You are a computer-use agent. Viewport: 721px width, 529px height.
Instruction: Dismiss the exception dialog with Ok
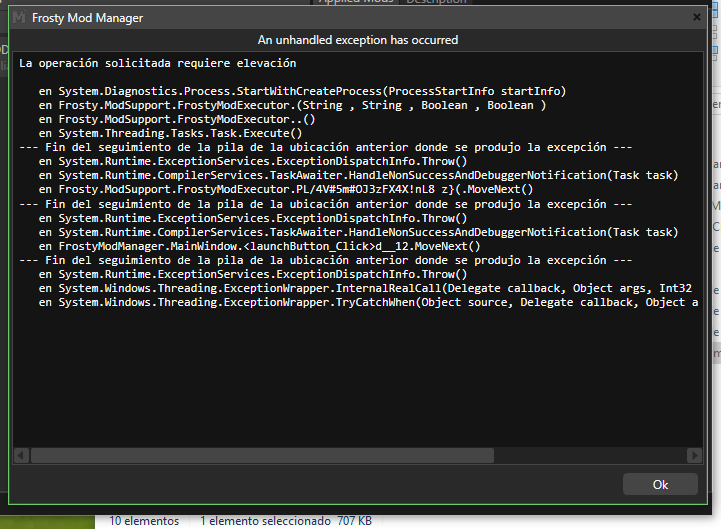(x=660, y=484)
